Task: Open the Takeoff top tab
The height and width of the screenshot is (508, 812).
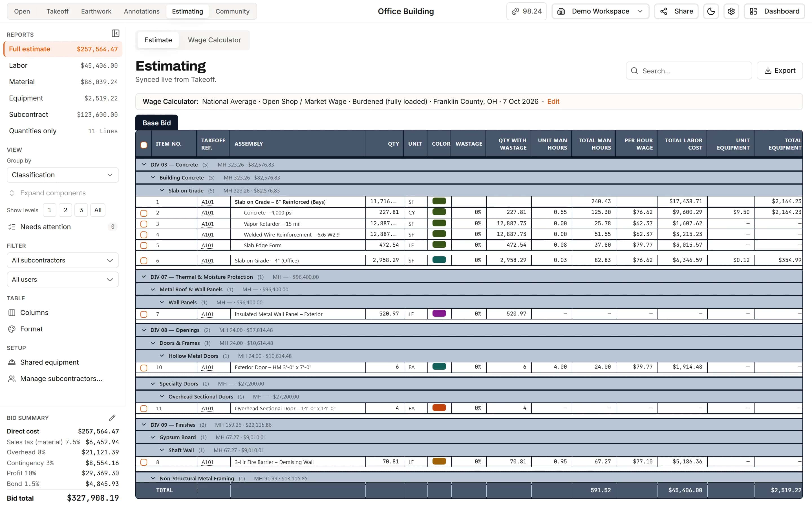Action: point(58,11)
